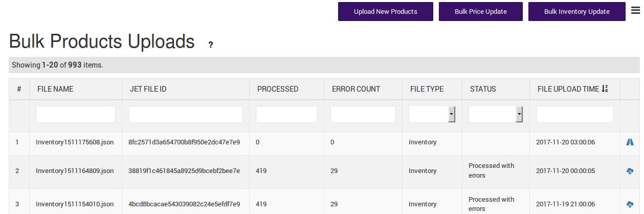
Task: Sort table by Processed column header
Action: [277, 89]
